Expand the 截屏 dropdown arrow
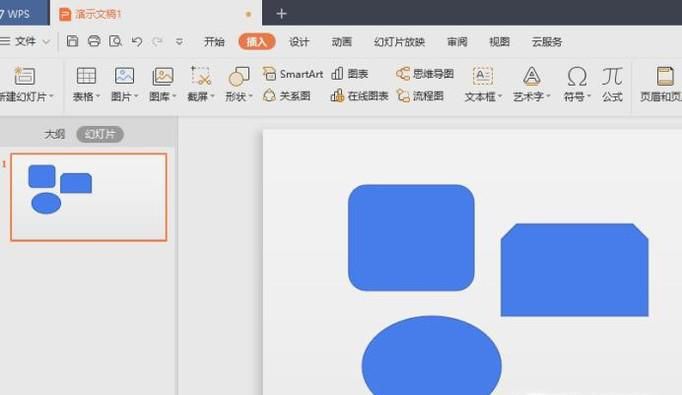The image size is (682, 395). 212,96
